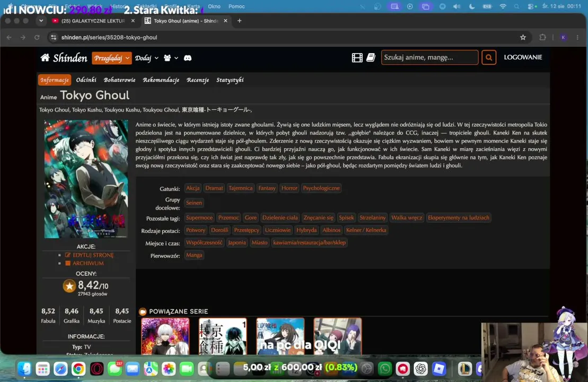Open Messages app in the Dock
Screen dimensions: 588x382
[x=115, y=369]
